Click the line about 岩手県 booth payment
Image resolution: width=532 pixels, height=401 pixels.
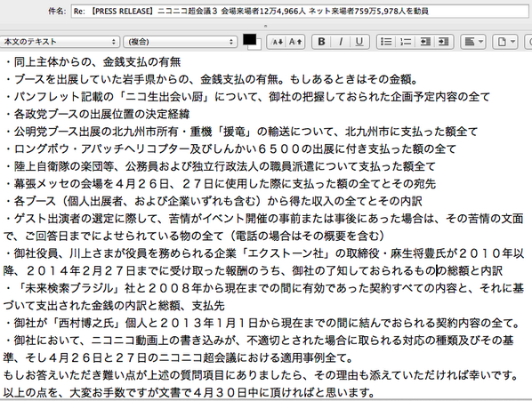pyautogui.click(x=211, y=79)
